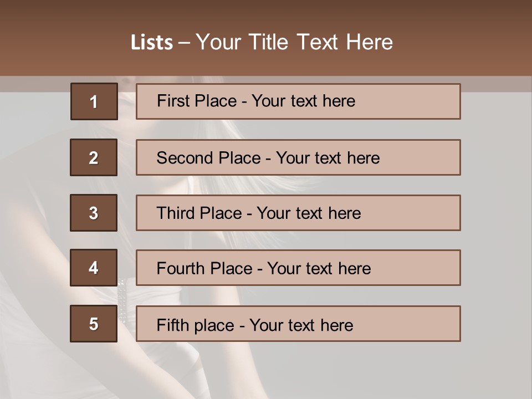Select "Your text here" in Fifth place row
Viewport: 532px width, 399px height.
coord(301,325)
